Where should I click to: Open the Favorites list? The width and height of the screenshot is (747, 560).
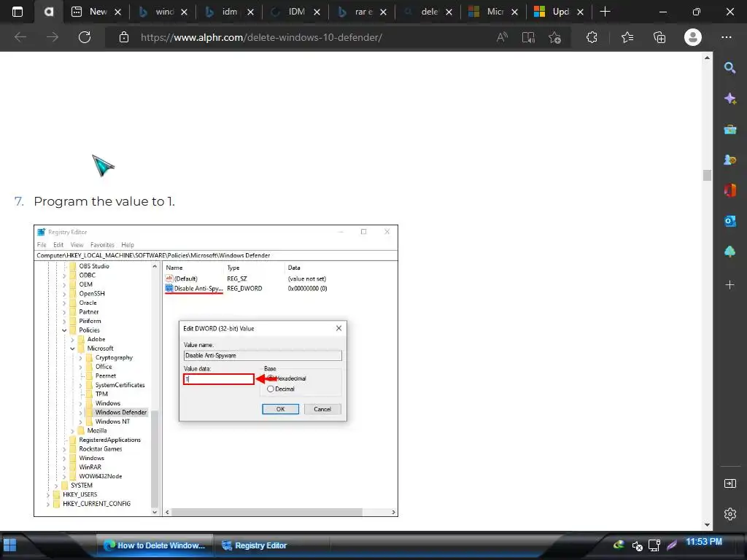[627, 37]
